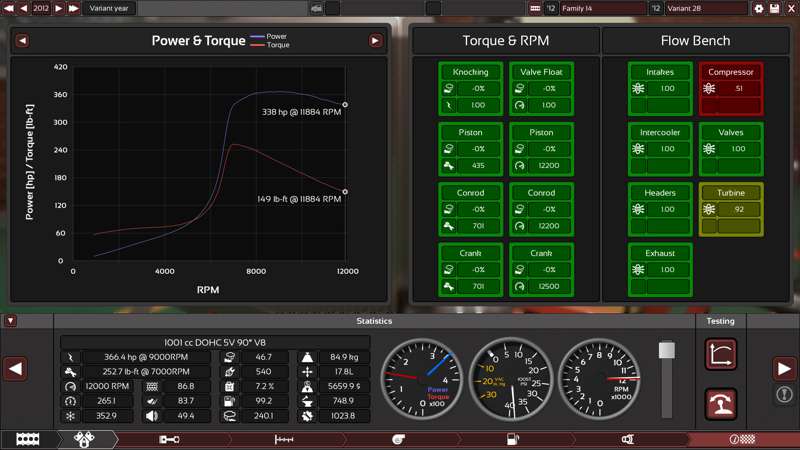Open the turbocharger tab in the bottom bar

(398, 439)
